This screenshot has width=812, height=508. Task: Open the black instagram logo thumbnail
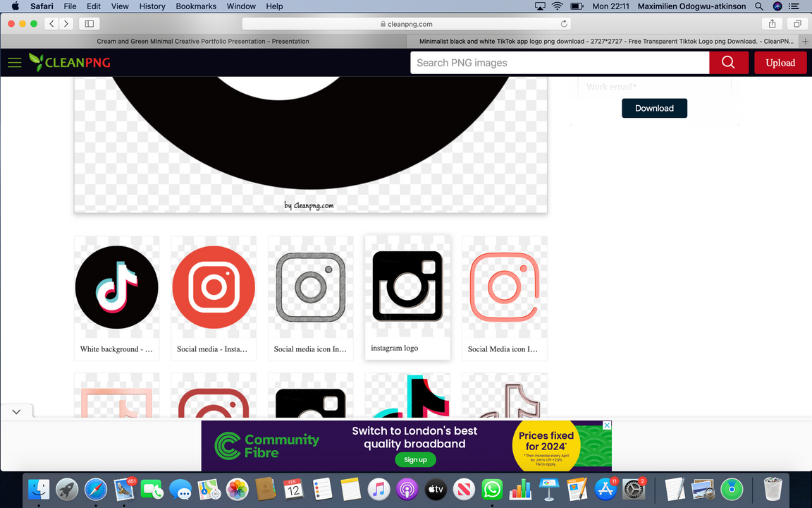pos(407,286)
